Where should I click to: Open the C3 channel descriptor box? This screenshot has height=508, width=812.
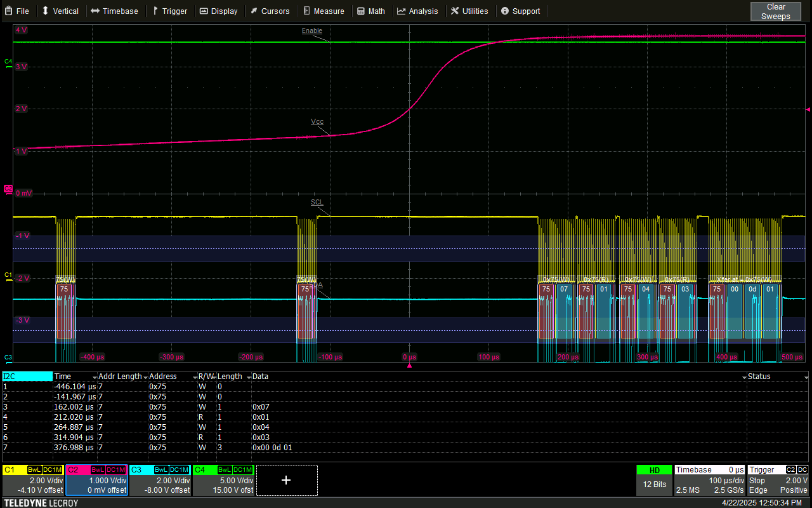click(160, 480)
